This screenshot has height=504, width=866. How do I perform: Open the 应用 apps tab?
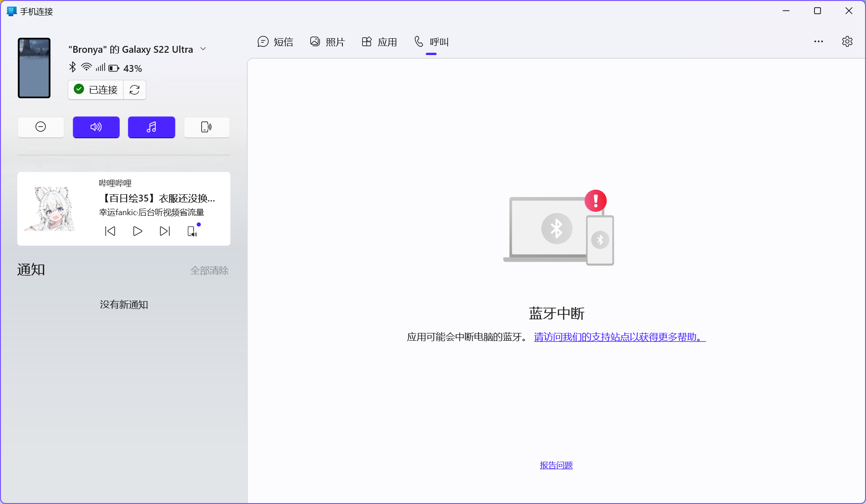(x=379, y=42)
